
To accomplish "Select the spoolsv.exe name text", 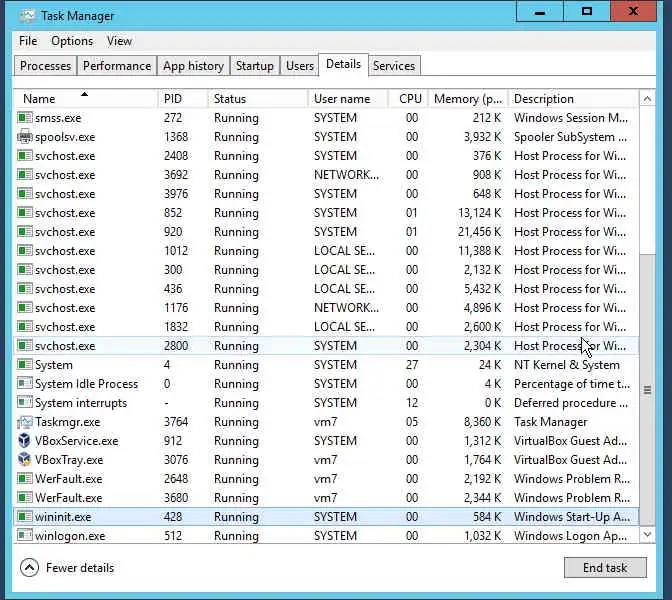I will click(65, 137).
